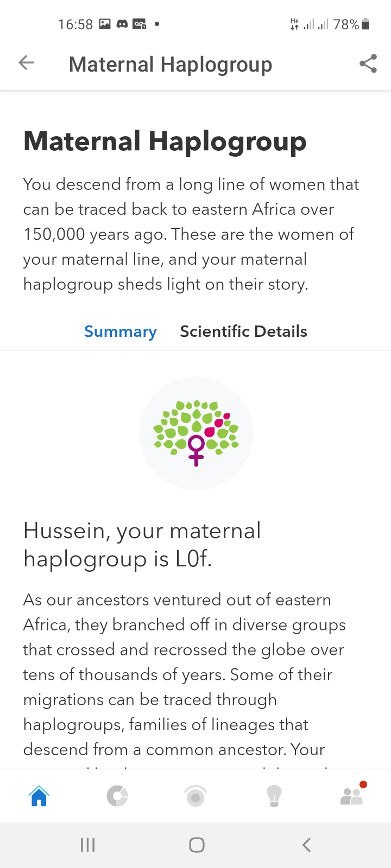Tap the back arrow in the app header
Screen dimensions: 391x868
pos(26,63)
